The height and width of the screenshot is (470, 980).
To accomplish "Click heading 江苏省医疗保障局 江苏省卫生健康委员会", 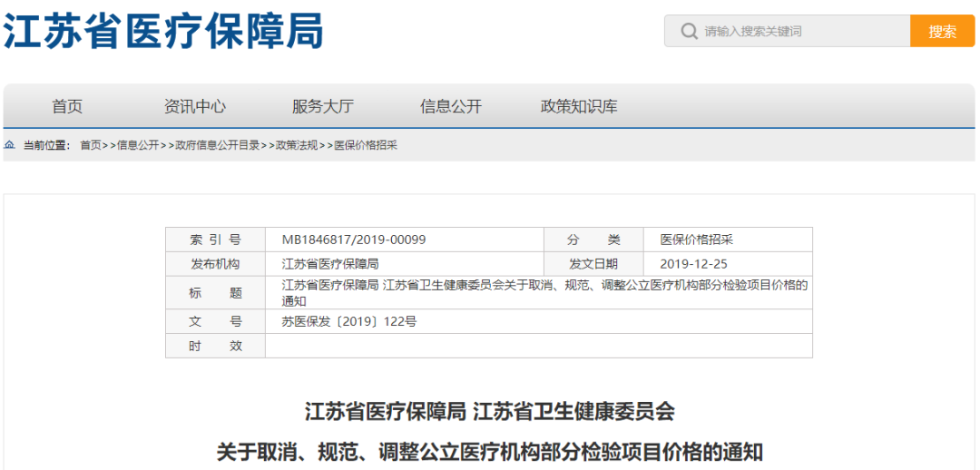I will click(490, 413).
